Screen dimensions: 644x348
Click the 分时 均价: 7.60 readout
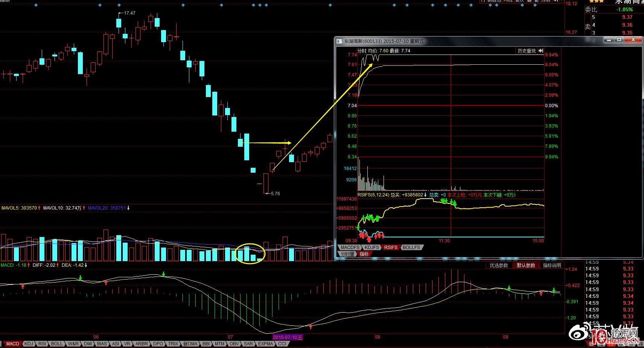373,51
